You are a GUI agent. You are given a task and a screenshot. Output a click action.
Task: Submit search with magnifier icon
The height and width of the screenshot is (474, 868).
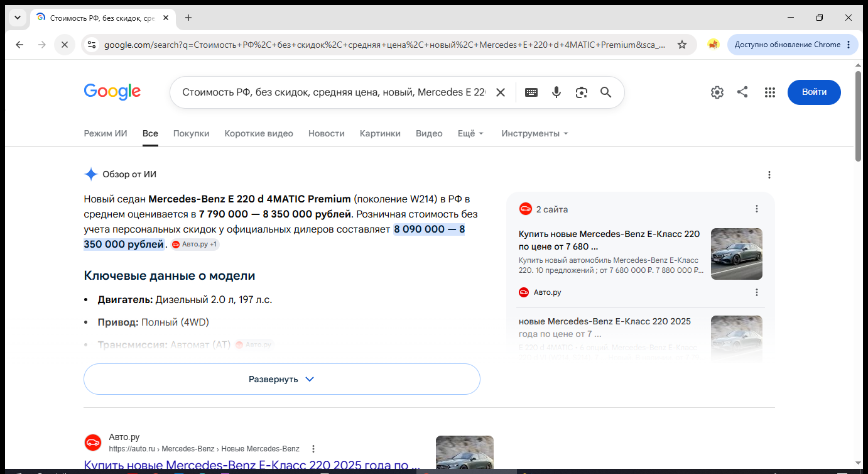tap(606, 92)
